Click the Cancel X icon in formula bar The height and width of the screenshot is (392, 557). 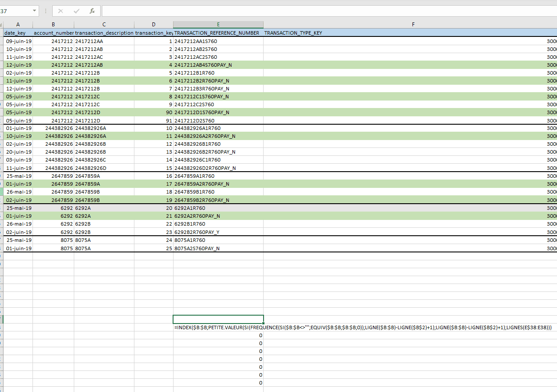pos(61,11)
